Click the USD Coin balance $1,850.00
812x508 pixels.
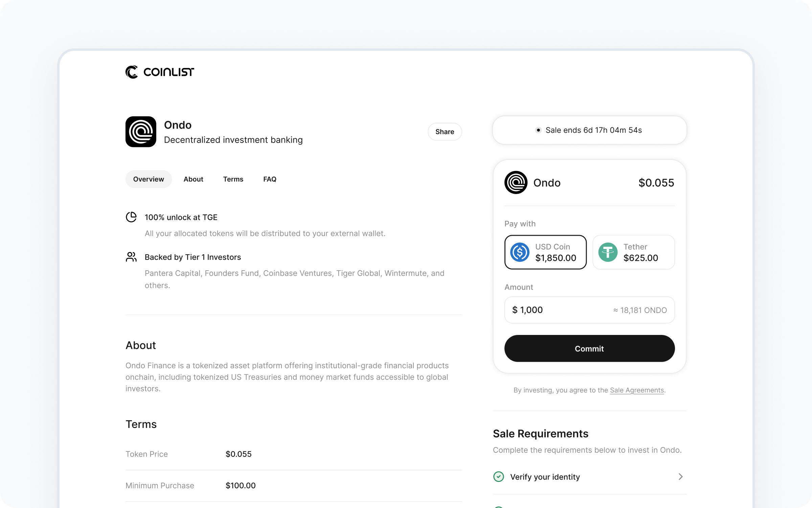point(556,258)
